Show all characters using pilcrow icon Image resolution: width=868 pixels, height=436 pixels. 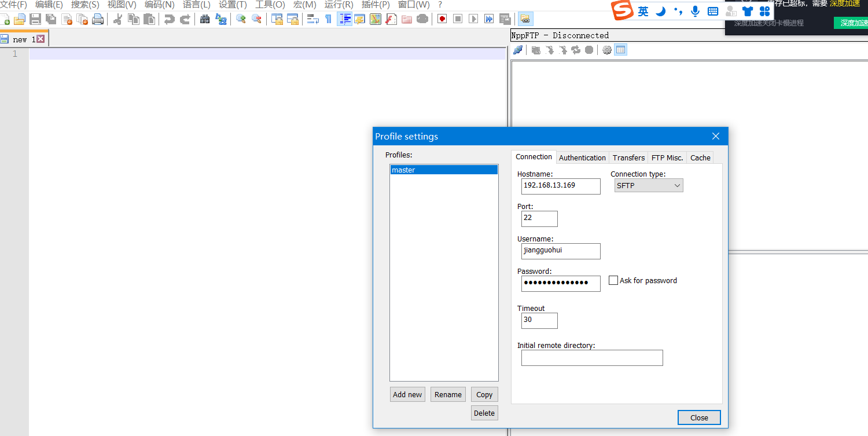pos(329,19)
